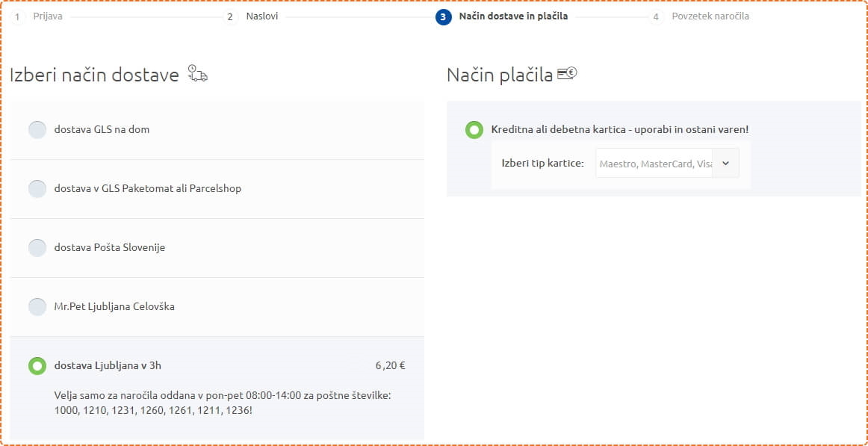The width and height of the screenshot is (868, 446).
Task: Open the Povzetek naročila step
Action: (710, 16)
